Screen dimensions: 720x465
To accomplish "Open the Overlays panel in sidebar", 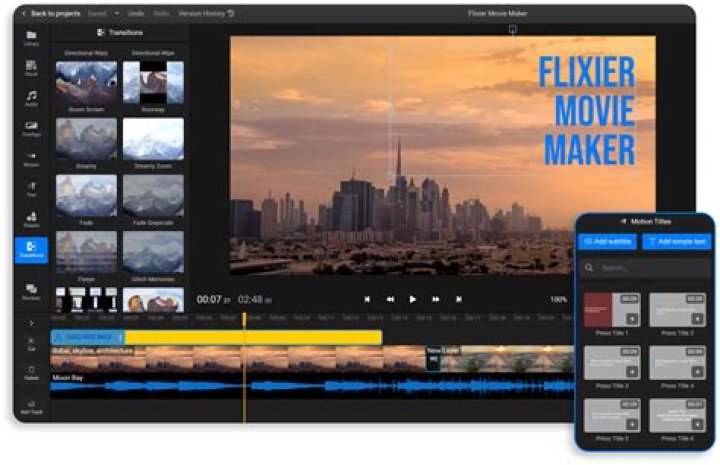I will pos(31,128).
